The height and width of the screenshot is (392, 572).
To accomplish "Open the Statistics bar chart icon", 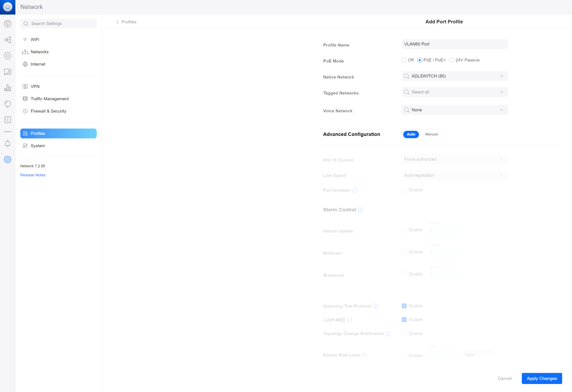I will 8,88.
